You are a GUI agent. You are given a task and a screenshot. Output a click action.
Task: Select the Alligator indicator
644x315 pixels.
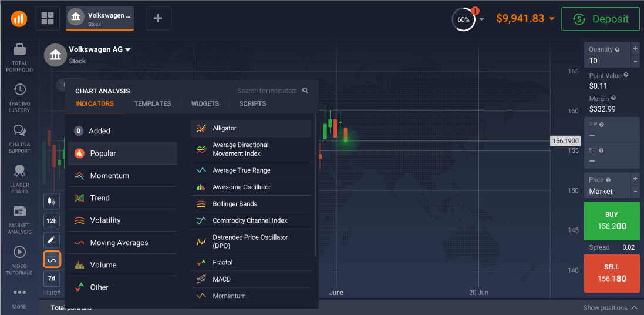(x=251, y=128)
